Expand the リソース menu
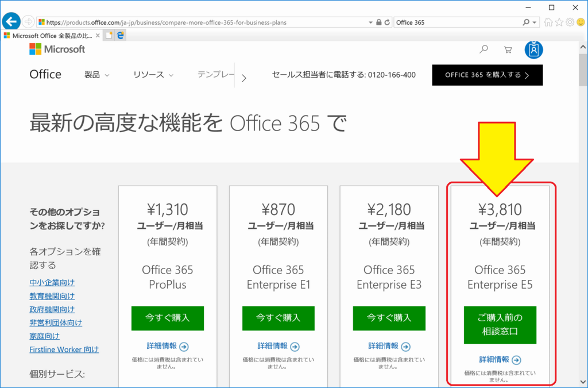Image resolution: width=588 pixels, height=388 pixels. 153,75
